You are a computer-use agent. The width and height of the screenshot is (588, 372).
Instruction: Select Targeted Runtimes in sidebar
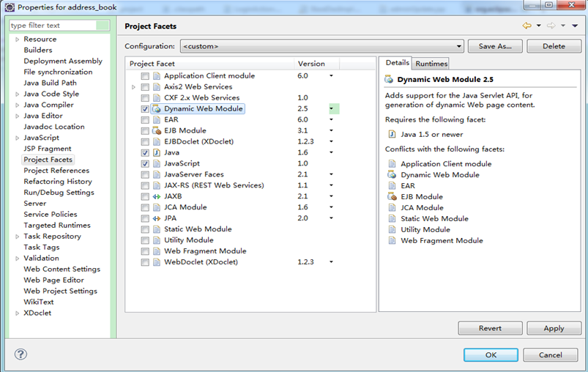tap(57, 225)
